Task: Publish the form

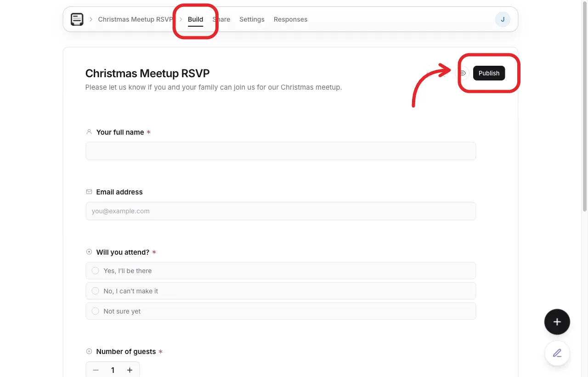Action: tap(489, 73)
